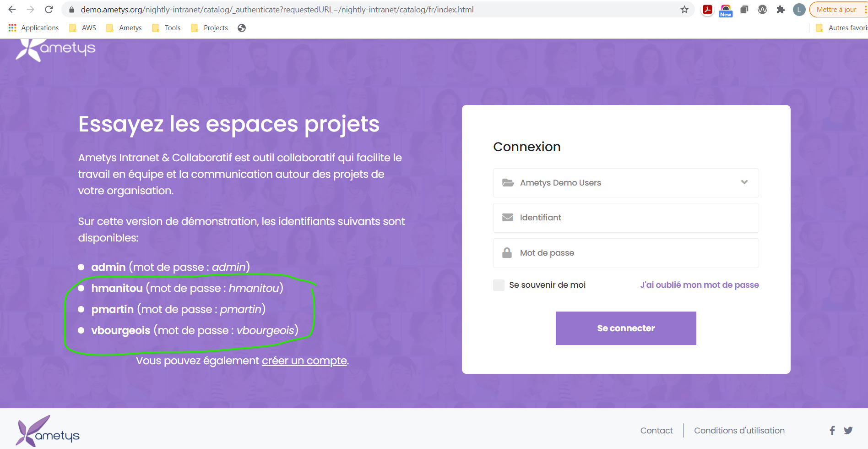Click the vbourgeois credential text
The image size is (868, 449).
coord(195,330)
